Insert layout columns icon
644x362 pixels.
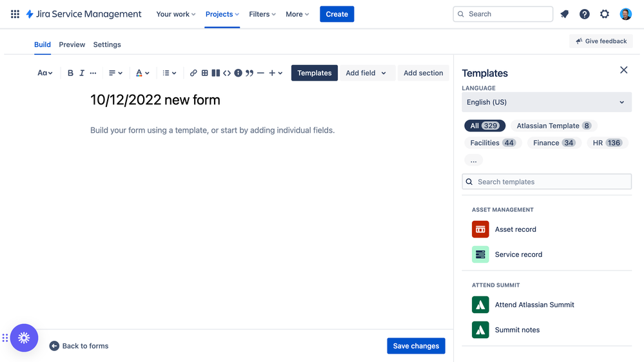215,73
